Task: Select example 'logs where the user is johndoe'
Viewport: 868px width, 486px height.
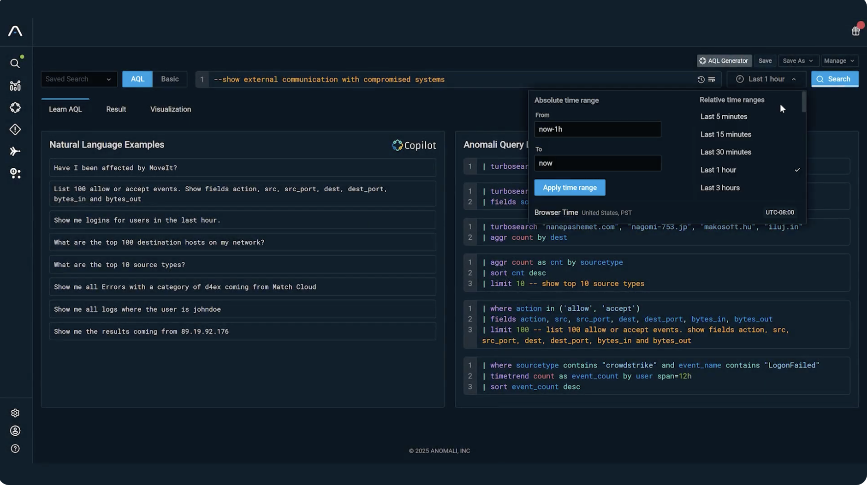Action: coord(243,309)
